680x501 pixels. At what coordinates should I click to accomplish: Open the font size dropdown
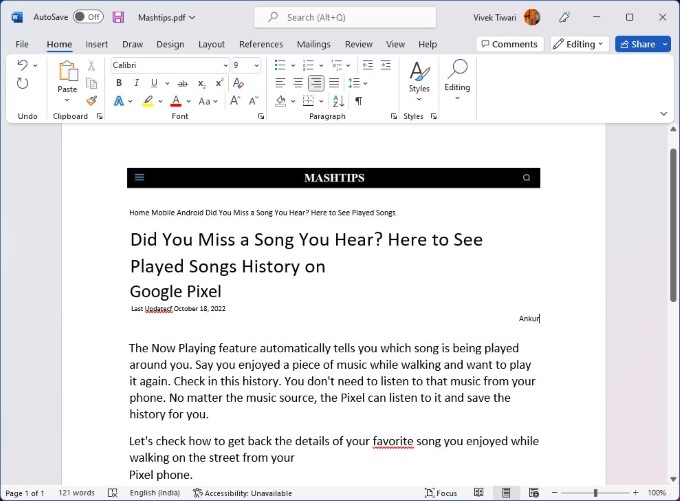point(256,65)
